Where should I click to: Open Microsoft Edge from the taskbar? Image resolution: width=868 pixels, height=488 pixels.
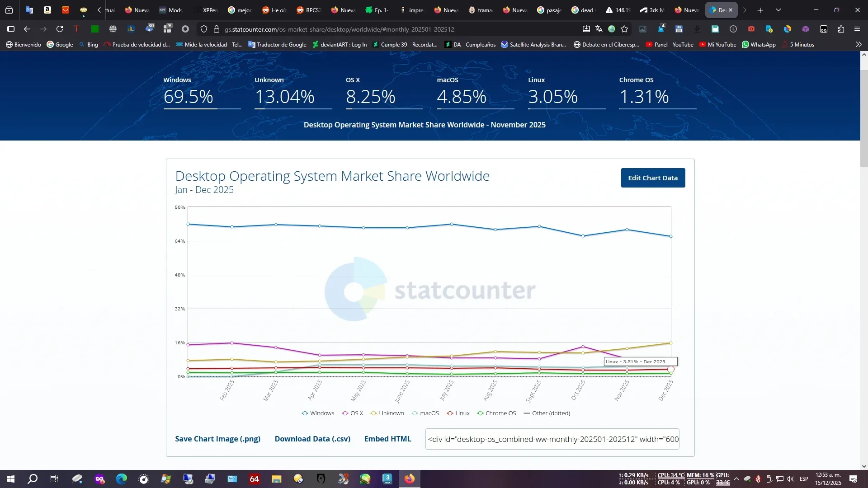(x=122, y=479)
